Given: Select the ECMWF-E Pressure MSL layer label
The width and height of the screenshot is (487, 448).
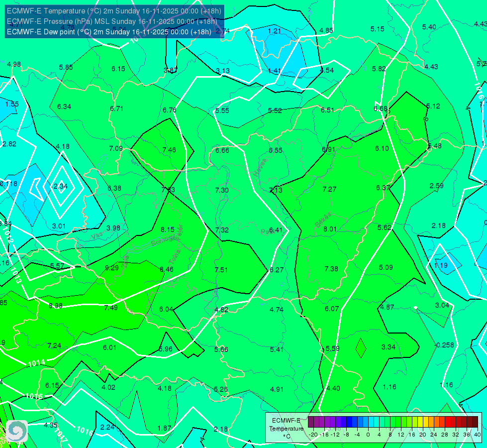Looking at the screenshot, I should [x=112, y=21].
